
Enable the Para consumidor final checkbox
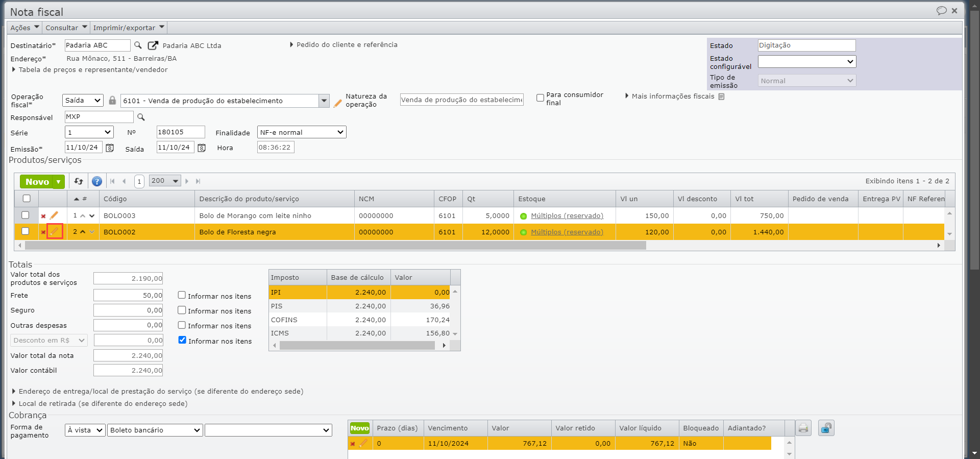pyautogui.click(x=540, y=98)
